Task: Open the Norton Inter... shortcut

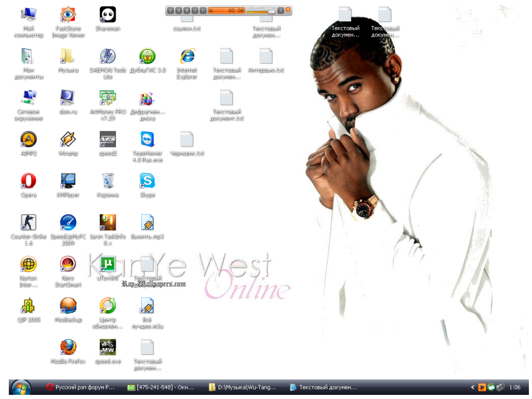Action: pos(29,272)
